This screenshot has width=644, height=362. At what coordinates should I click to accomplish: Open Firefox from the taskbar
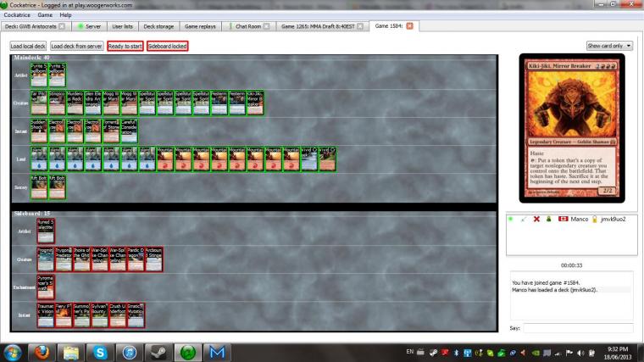click(42, 353)
